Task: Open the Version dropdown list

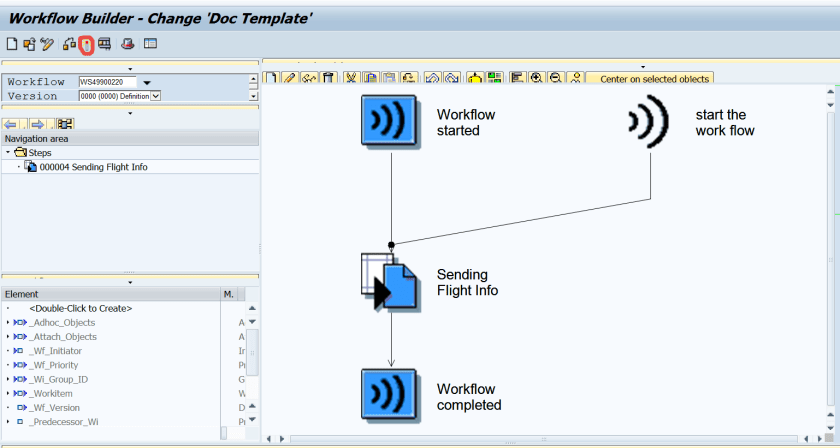Action: (156, 96)
